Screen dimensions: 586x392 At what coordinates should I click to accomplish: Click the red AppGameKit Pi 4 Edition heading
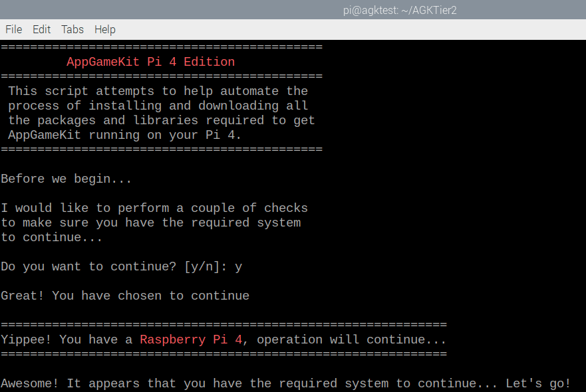click(150, 62)
